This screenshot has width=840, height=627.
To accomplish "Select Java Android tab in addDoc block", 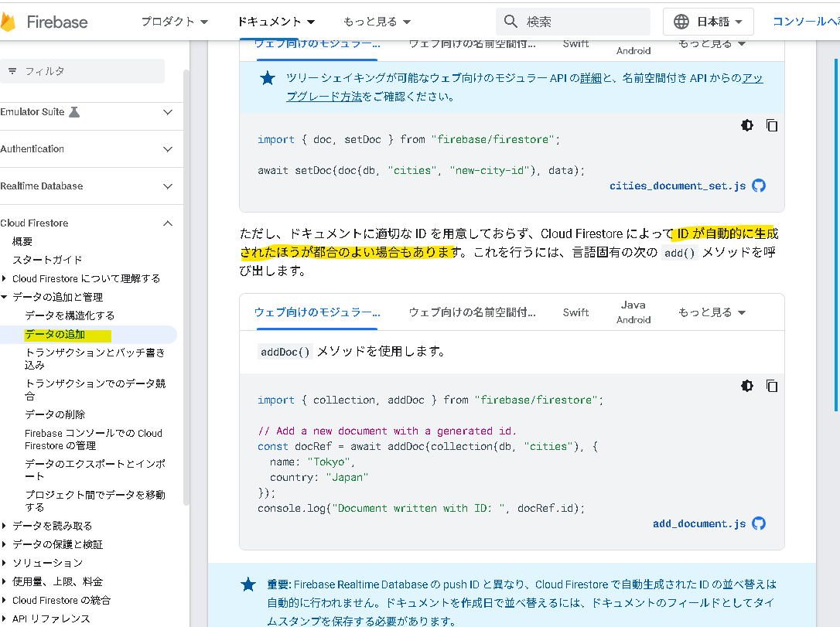I will (x=633, y=312).
